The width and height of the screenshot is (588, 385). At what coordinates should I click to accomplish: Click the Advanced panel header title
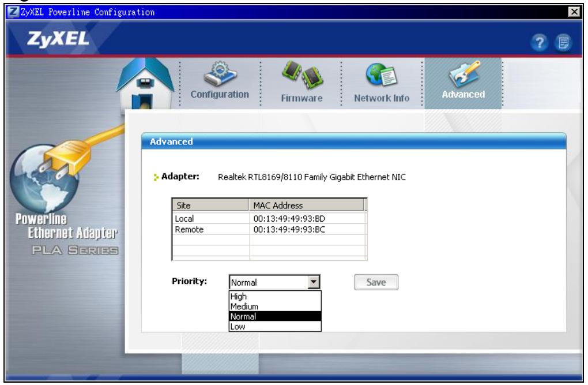click(x=171, y=141)
